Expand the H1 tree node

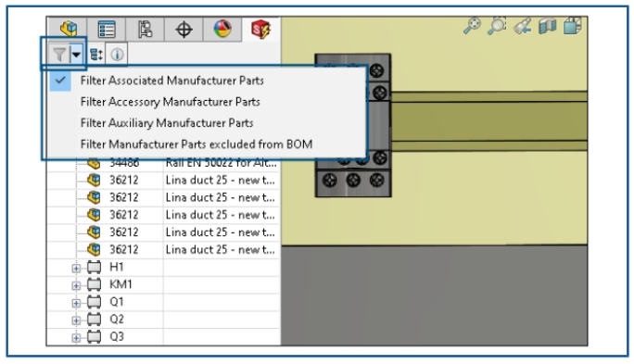tap(76, 268)
